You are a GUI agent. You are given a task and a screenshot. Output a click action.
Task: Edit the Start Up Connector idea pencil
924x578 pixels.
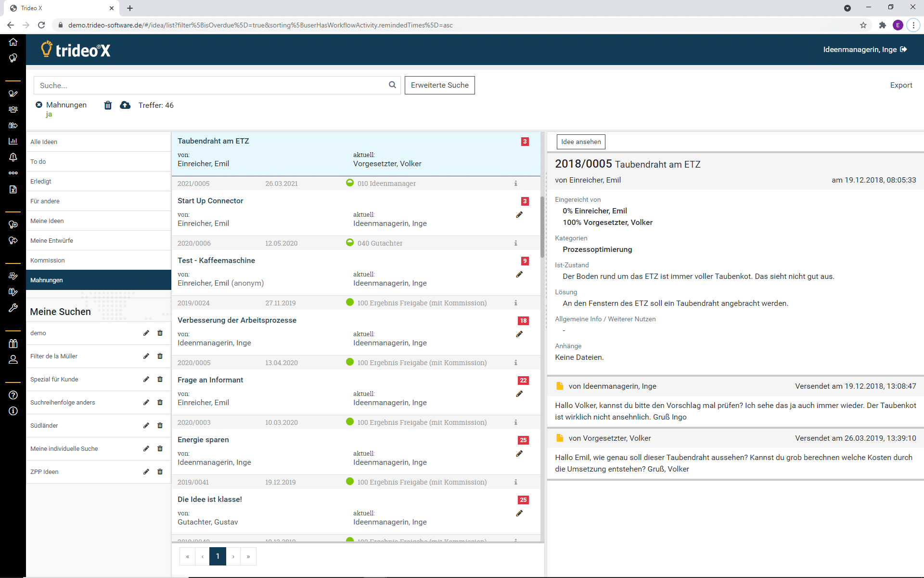tap(519, 215)
